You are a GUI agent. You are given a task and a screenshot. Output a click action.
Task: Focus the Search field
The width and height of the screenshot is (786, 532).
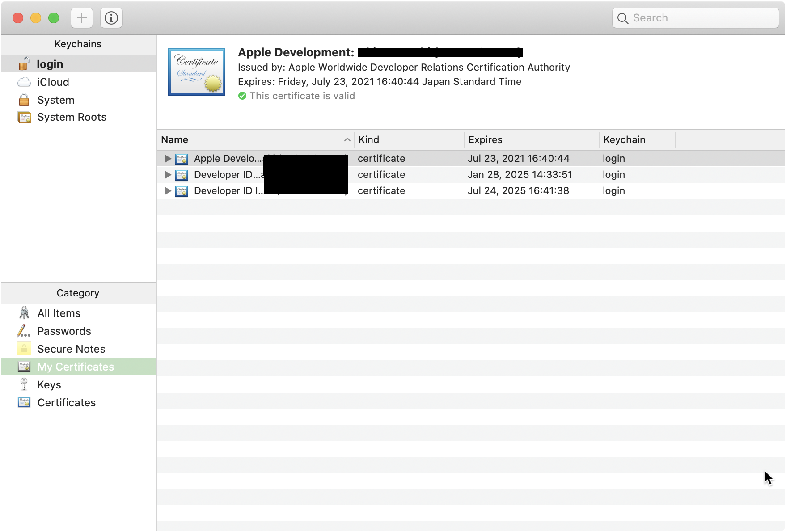[696, 18]
